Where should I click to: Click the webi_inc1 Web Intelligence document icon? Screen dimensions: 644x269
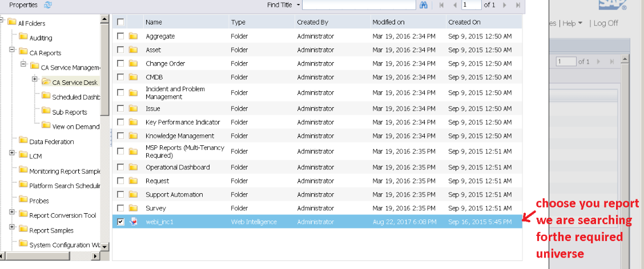point(132,222)
